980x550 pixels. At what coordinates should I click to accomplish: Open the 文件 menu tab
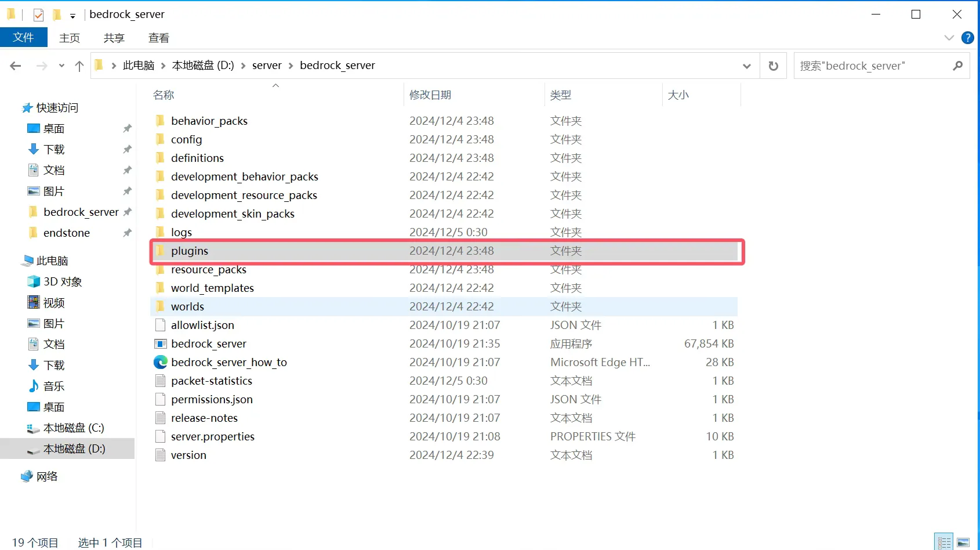(23, 38)
